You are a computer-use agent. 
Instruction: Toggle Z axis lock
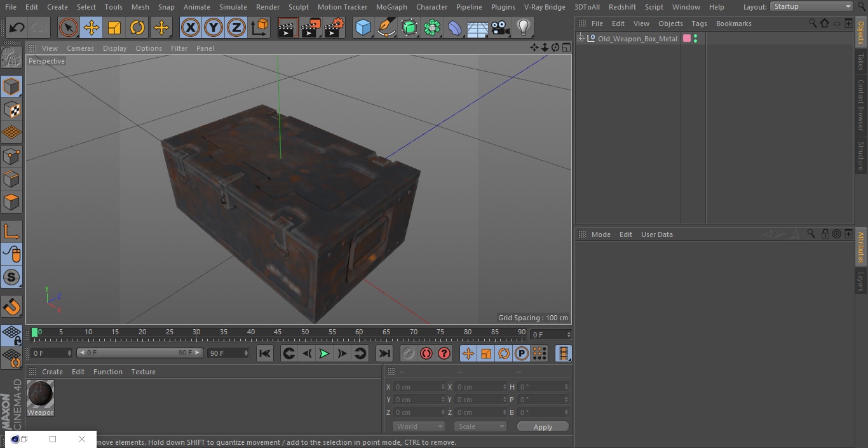point(236,27)
